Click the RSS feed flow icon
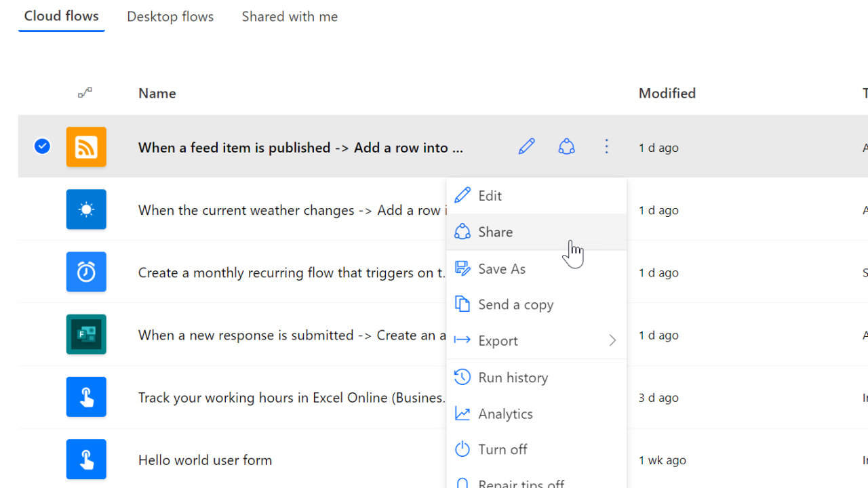 coord(86,147)
